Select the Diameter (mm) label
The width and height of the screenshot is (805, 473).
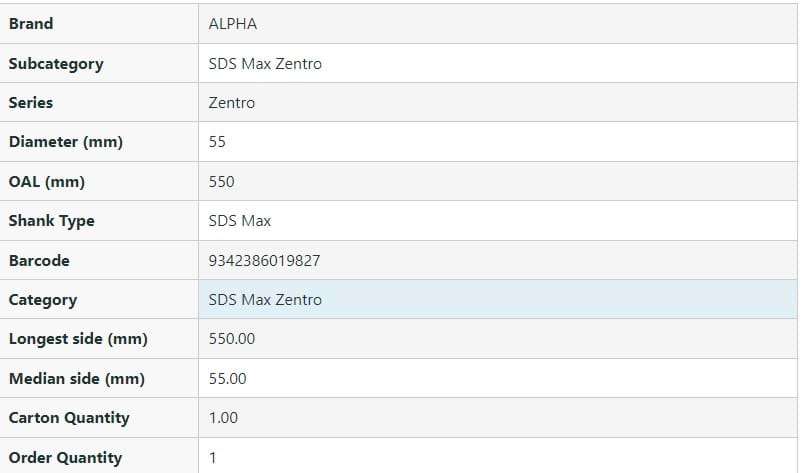point(66,142)
